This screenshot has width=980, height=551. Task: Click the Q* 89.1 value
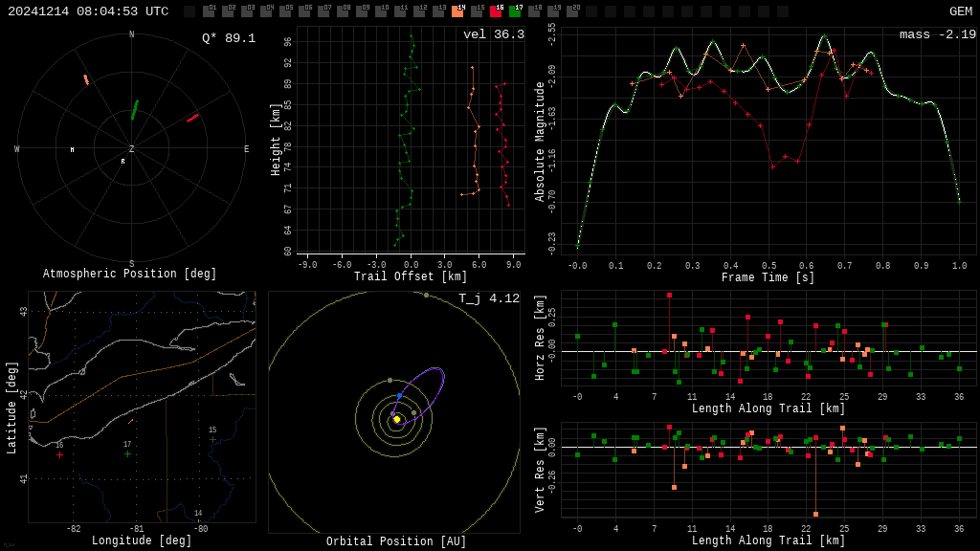click(229, 38)
